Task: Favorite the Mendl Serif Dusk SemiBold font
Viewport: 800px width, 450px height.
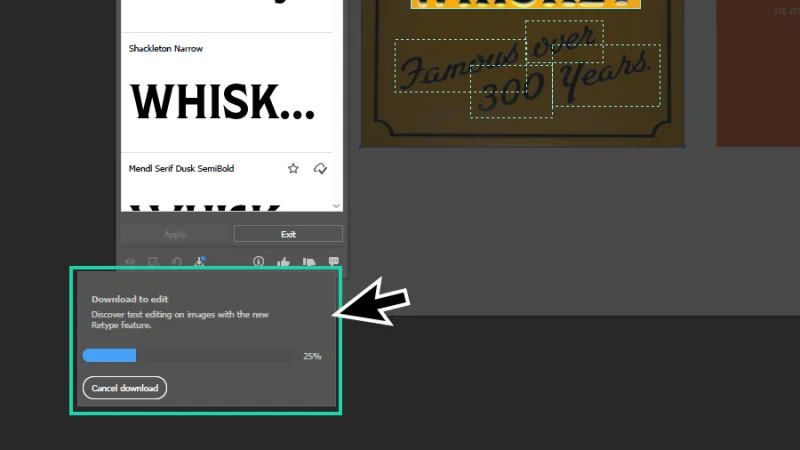Action: [293, 169]
